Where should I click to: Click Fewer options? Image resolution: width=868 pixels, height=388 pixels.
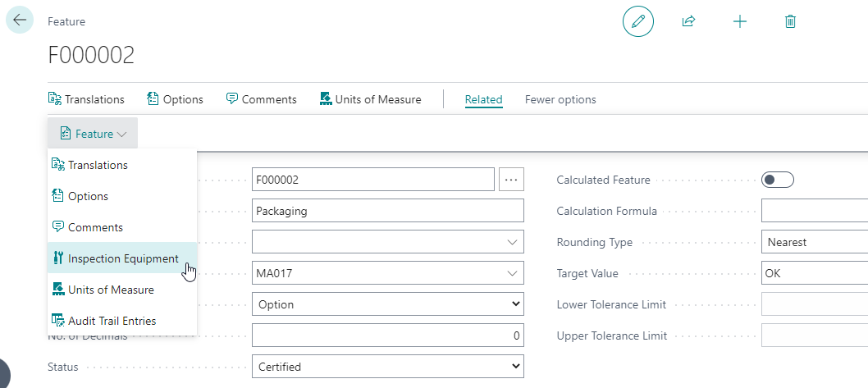point(560,99)
